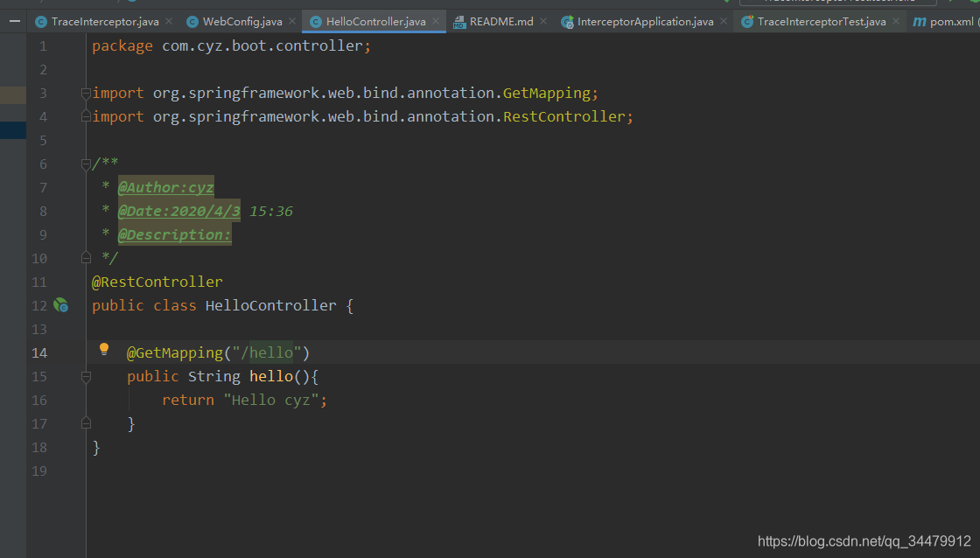Click line number 1 in the gutter
Viewport: 980px width, 558px height.
pos(43,46)
